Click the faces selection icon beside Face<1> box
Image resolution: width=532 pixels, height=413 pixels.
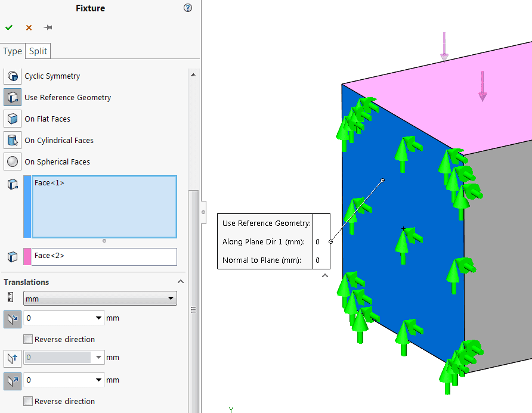(13, 184)
